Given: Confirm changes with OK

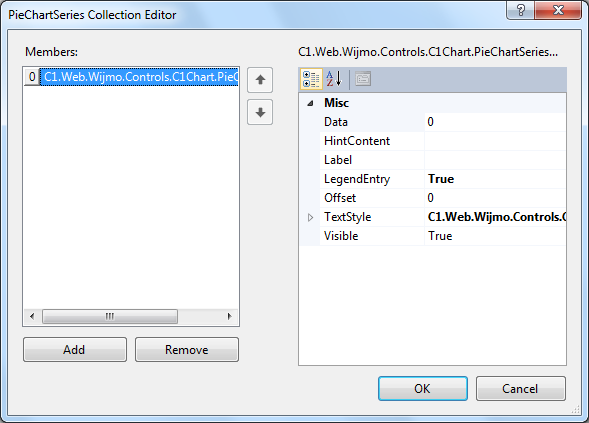Looking at the screenshot, I should [423, 388].
